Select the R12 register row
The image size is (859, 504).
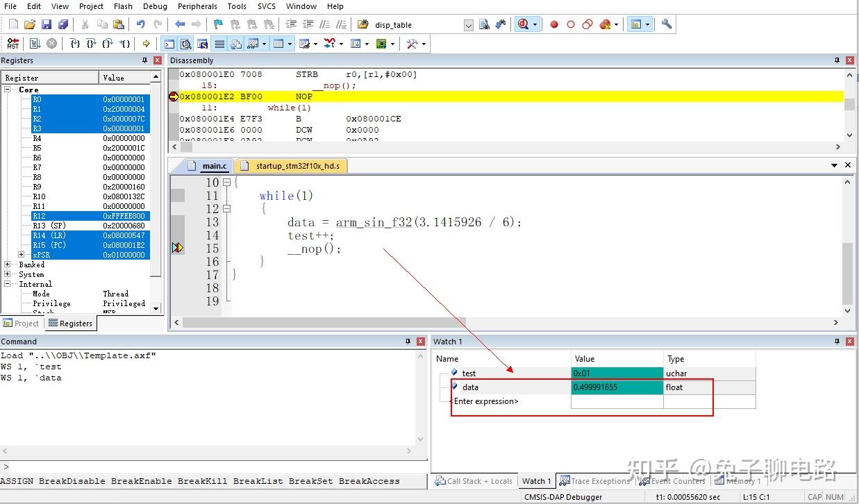pos(90,216)
